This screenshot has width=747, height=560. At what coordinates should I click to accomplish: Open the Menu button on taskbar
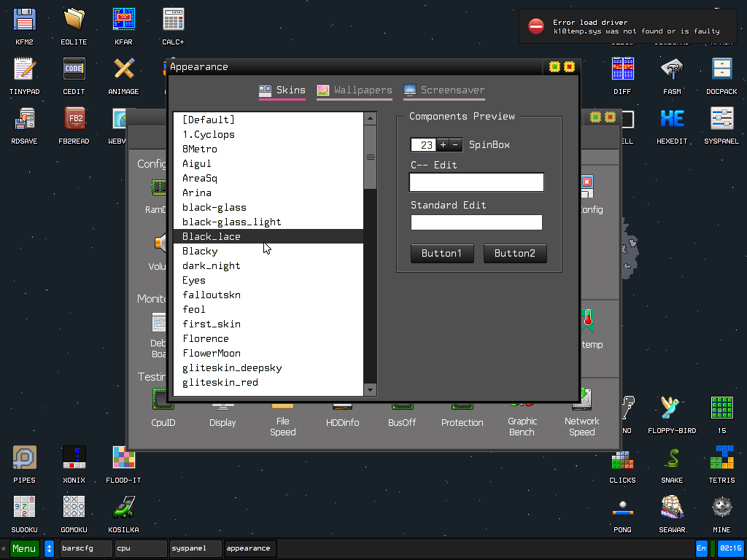pyautogui.click(x=24, y=548)
